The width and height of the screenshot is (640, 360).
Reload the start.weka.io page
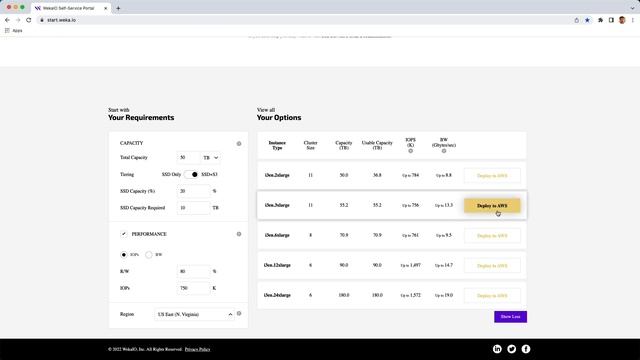tap(29, 20)
